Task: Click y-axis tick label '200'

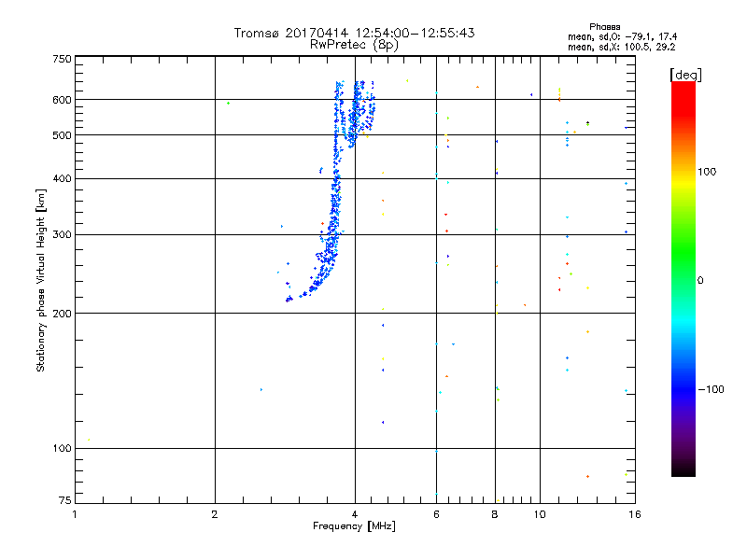Action: click(x=62, y=314)
